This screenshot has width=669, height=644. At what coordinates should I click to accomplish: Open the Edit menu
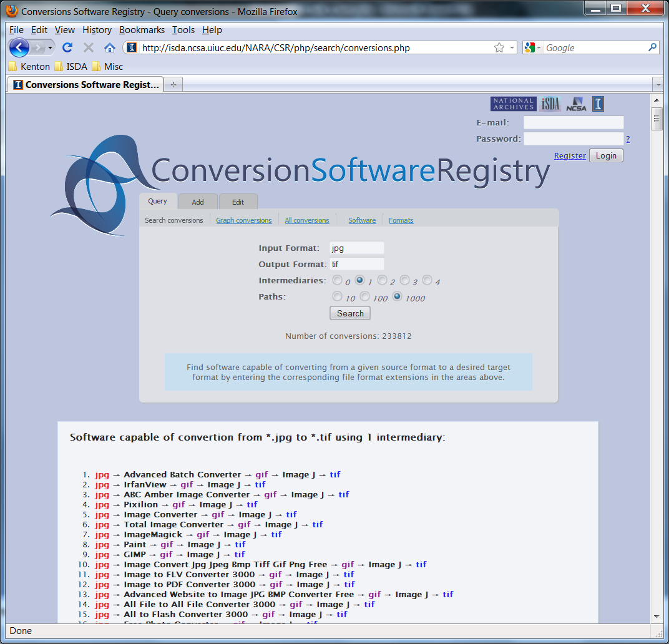[39, 30]
